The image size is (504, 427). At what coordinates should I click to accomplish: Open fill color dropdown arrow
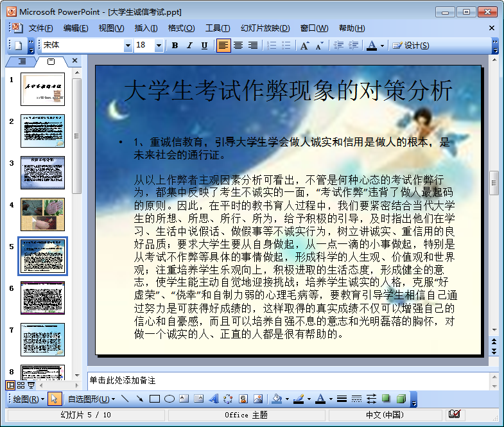pyautogui.click(x=287, y=399)
